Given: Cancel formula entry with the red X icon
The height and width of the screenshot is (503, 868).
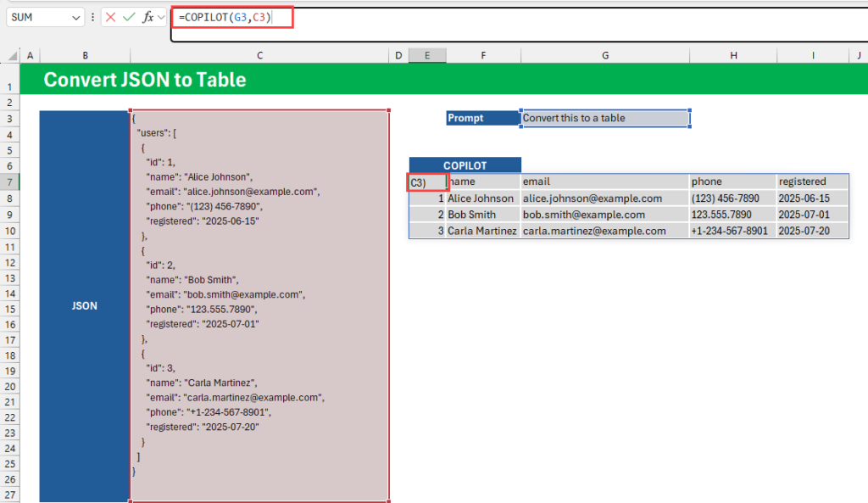Looking at the screenshot, I should pos(110,17).
